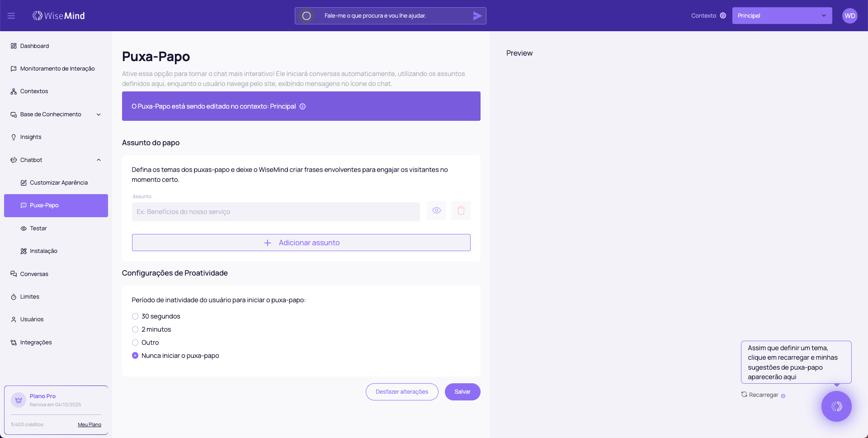Click the Recarregar refresh icon

click(x=744, y=395)
